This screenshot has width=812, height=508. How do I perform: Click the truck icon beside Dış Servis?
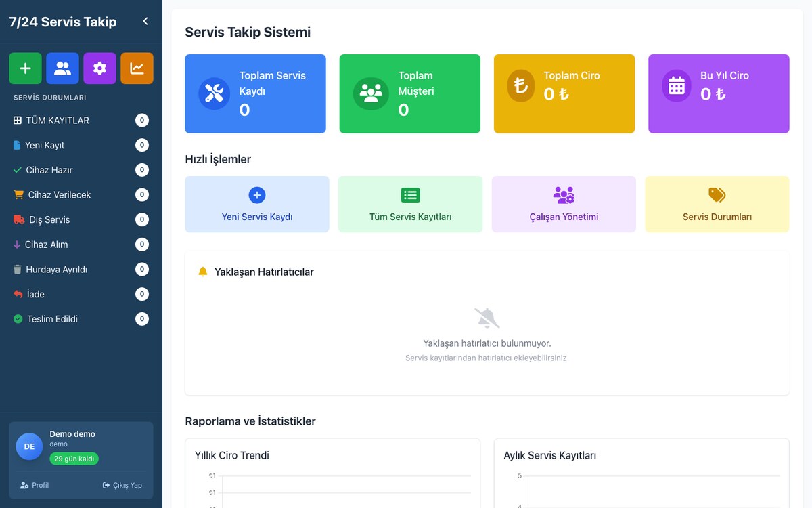point(19,219)
